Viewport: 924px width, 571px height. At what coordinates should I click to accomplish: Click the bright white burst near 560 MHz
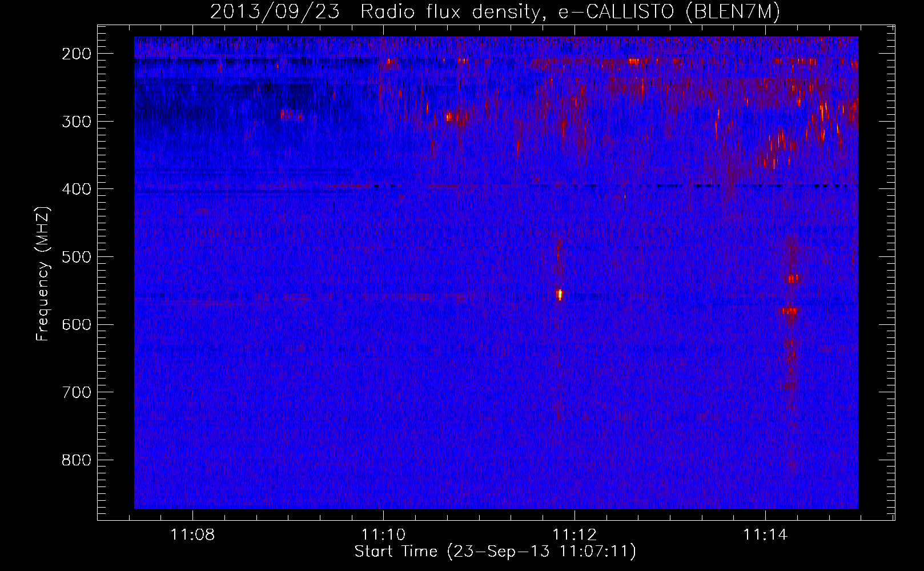tap(560, 295)
